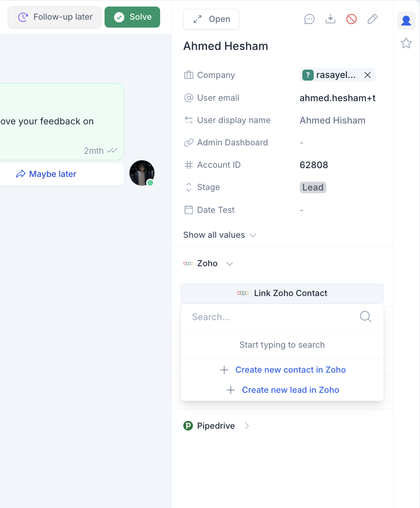Click the Pipedrive logo icon
This screenshot has height=508, width=420.
(x=188, y=425)
